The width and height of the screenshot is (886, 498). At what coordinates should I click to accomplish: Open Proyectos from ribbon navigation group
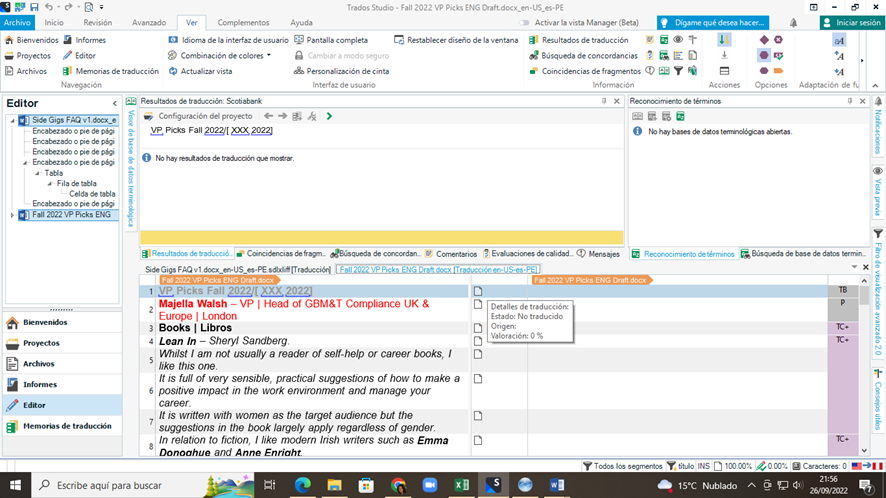click(28, 55)
